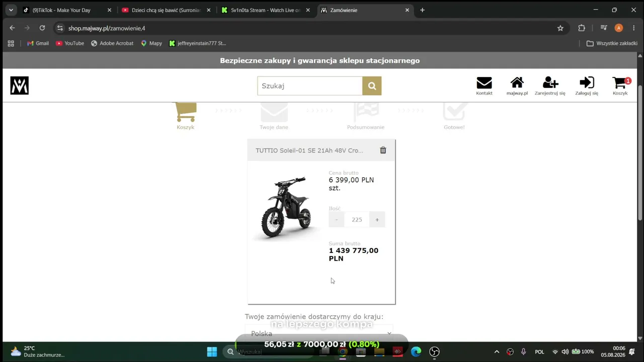The image size is (644, 362).
Task: Close the Zamówienie tab
Action: (x=407, y=10)
